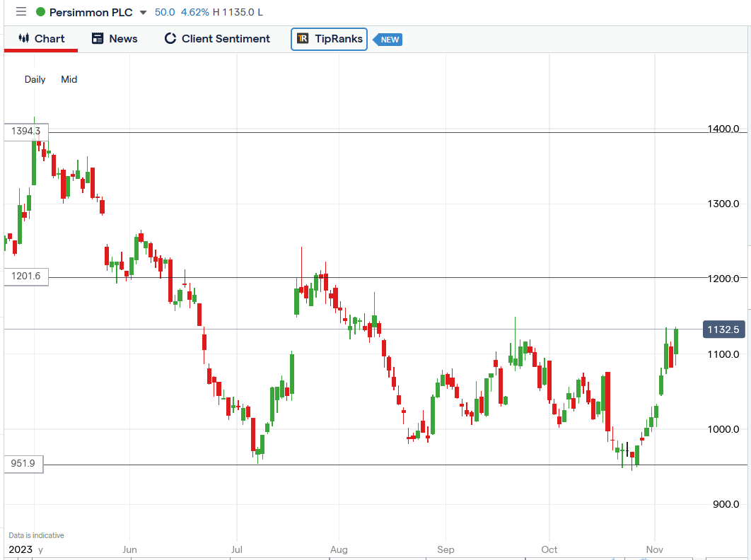The image size is (751, 560).
Task: Click the newspaper icon beside News
Action: pyautogui.click(x=97, y=38)
